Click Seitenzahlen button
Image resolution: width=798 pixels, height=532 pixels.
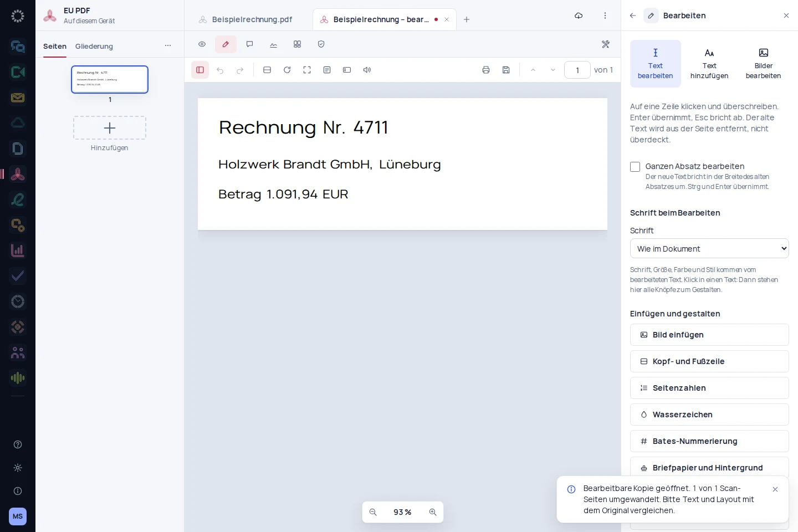(x=709, y=388)
